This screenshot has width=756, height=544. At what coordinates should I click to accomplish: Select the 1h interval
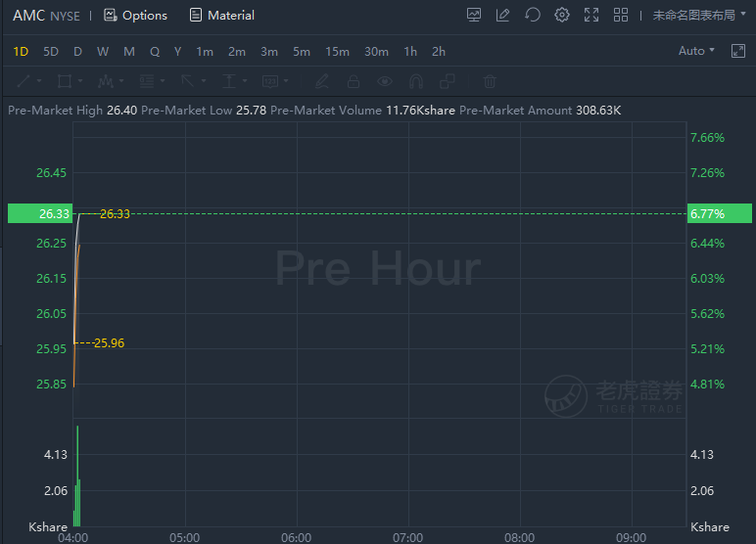click(x=410, y=52)
